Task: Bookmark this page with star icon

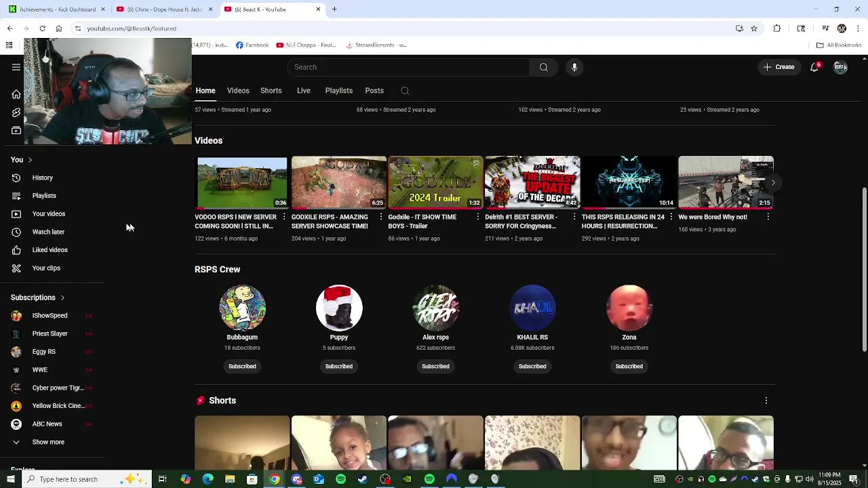Action: 754,28
